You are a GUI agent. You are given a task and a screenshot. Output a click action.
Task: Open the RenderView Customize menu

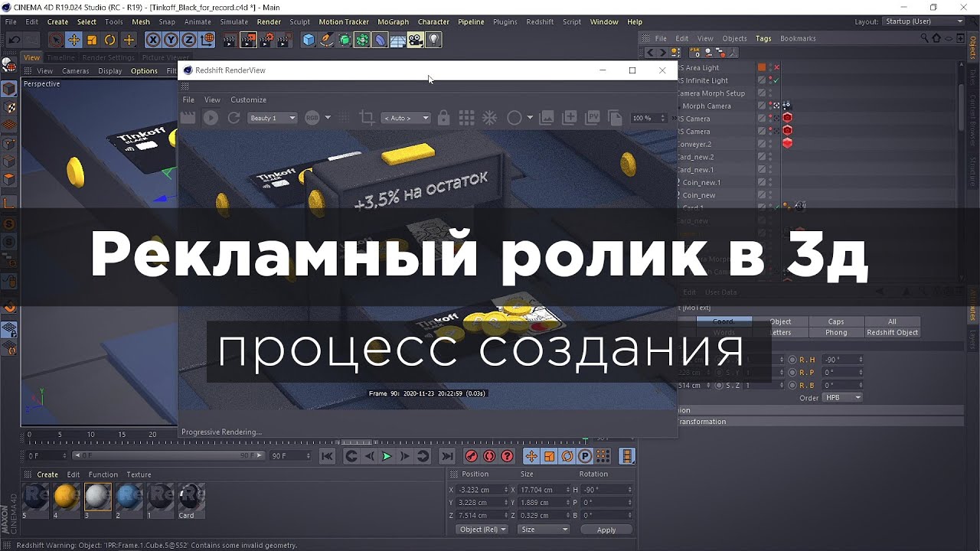coord(249,99)
